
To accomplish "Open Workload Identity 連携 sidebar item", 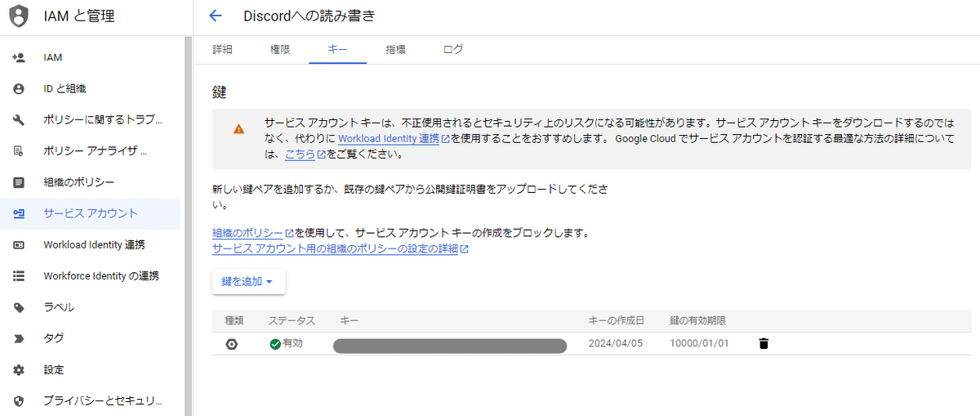I will [x=90, y=244].
